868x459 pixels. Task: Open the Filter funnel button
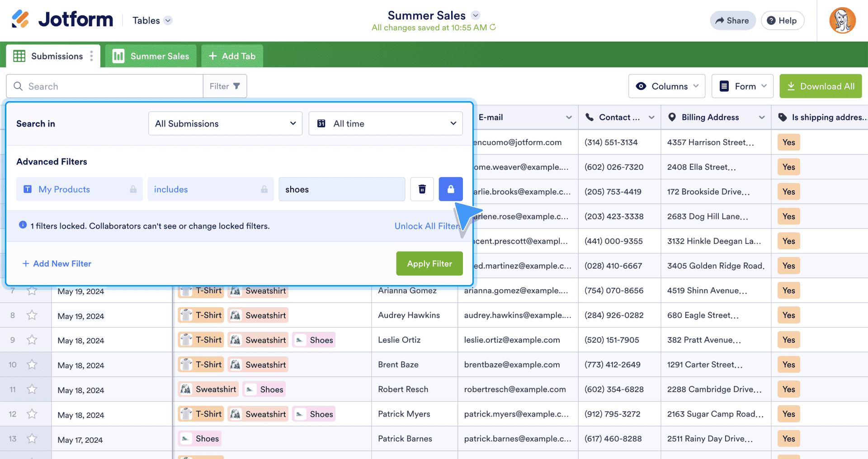[225, 86]
